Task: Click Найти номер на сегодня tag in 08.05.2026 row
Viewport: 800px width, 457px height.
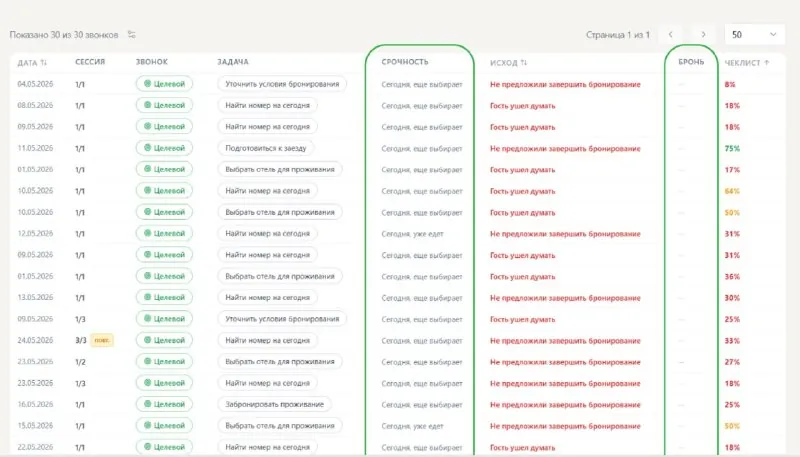Action: [267, 105]
